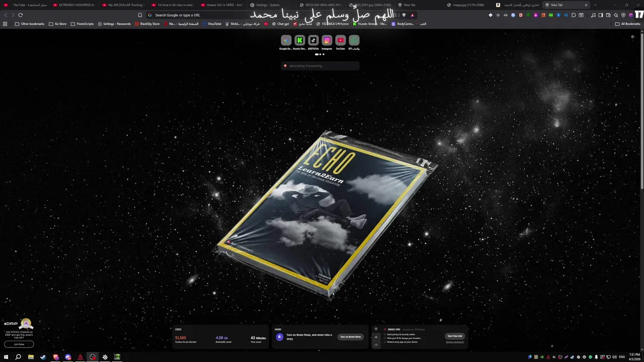Open the Brave Rewards triangle icon
644x362 pixels.
coord(413,15)
